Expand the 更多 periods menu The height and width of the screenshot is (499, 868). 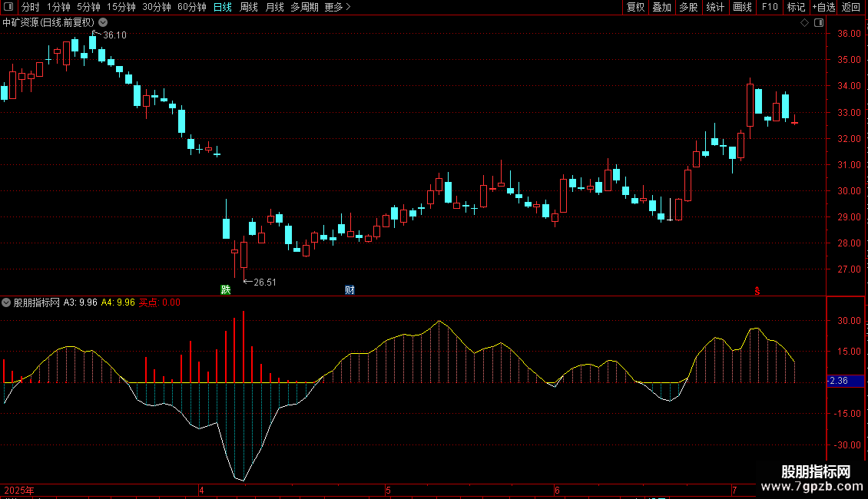click(338, 7)
